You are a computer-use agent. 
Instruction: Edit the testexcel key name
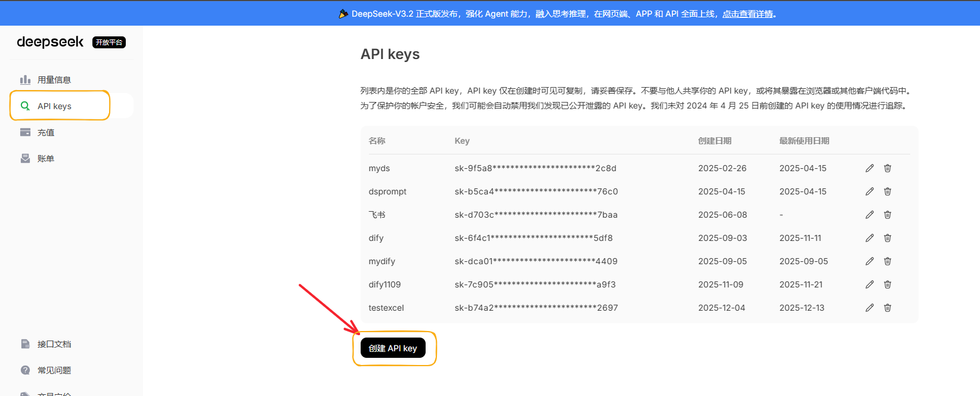pyautogui.click(x=870, y=308)
